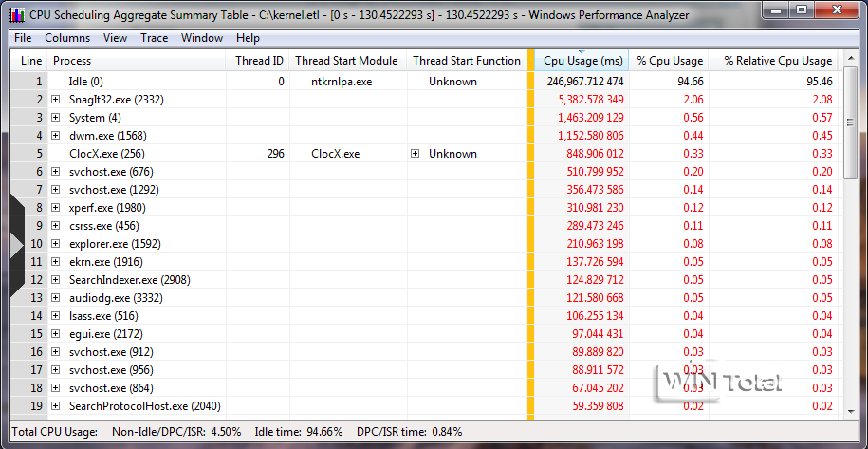Image resolution: width=868 pixels, height=449 pixels.
Task: Open the File menu
Action: pos(23,38)
